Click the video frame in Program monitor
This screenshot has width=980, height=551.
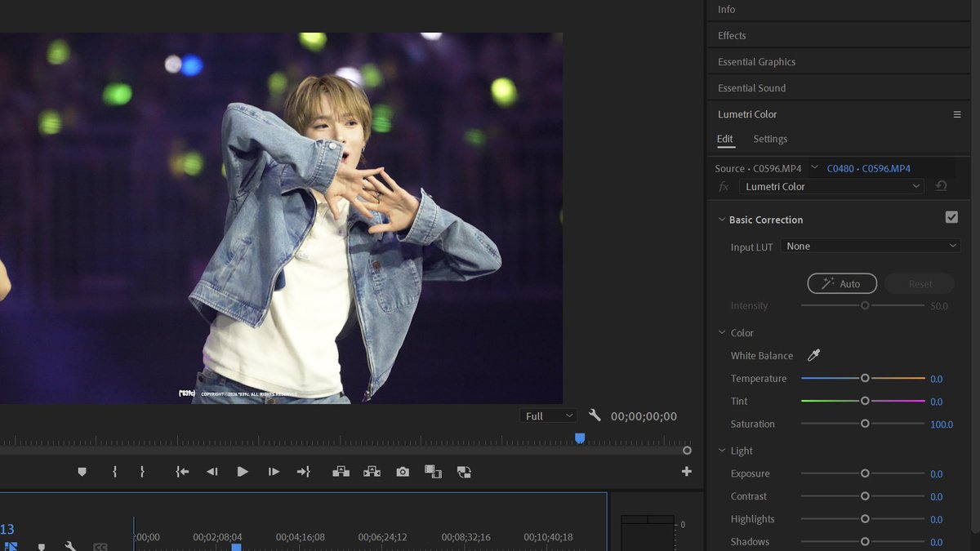[x=281, y=218]
